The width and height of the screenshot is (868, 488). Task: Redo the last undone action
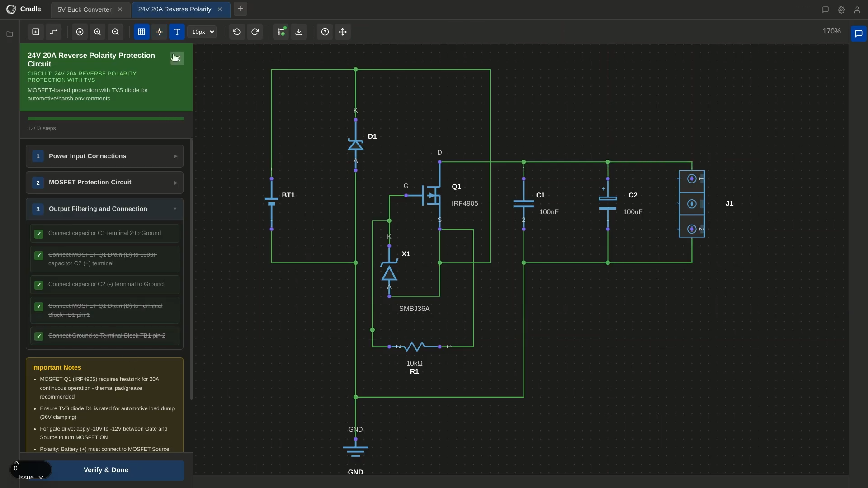255,32
